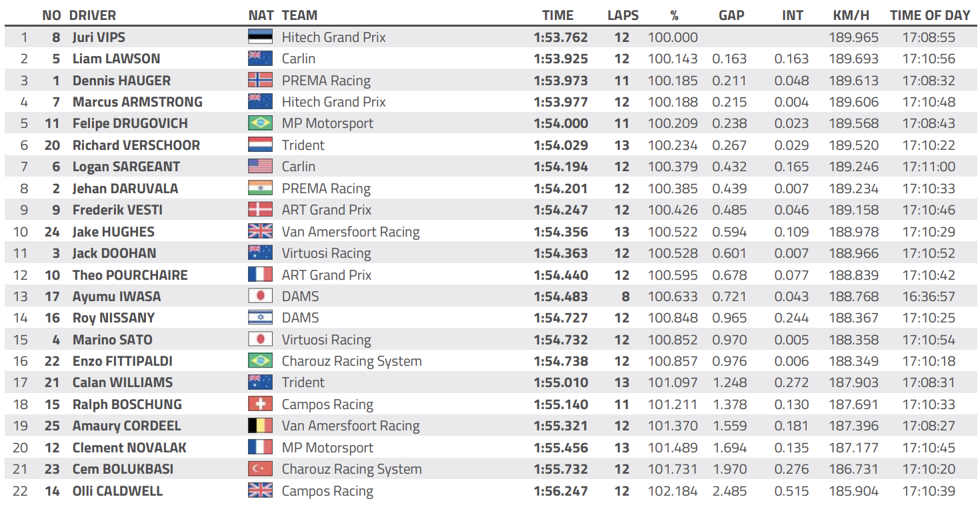Click the Brazilian flag beside Felipe DRUGOVICH
This screenshot has height=509, width=980.
click(260, 123)
